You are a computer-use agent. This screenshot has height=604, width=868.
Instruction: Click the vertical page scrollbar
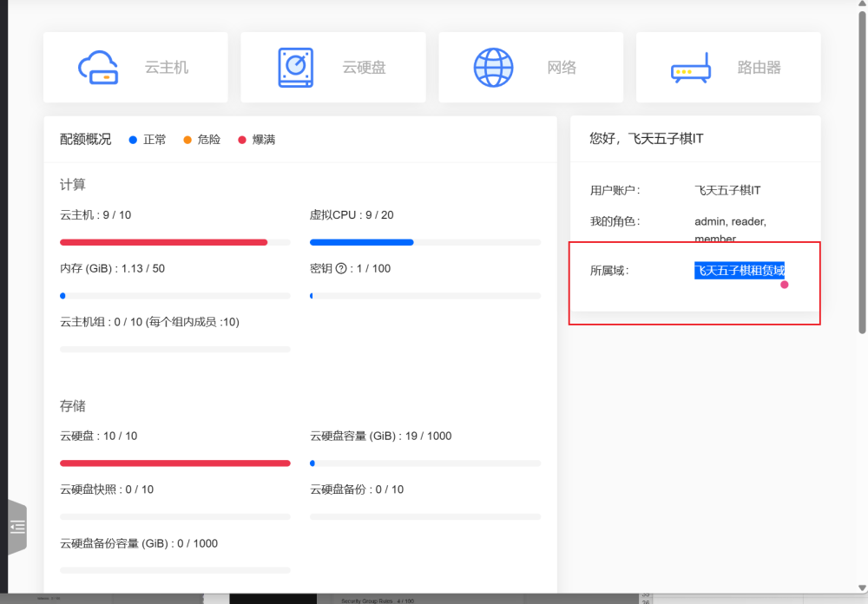tap(862, 174)
